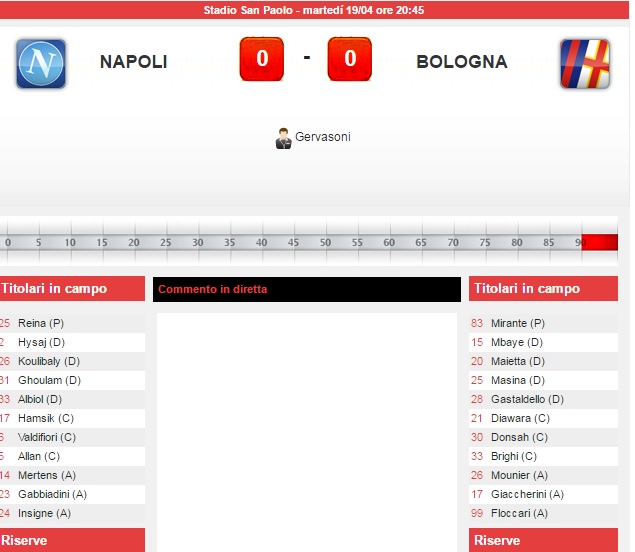635x552 pixels.
Task: Click the Napoli team crest icon
Action: (41, 63)
